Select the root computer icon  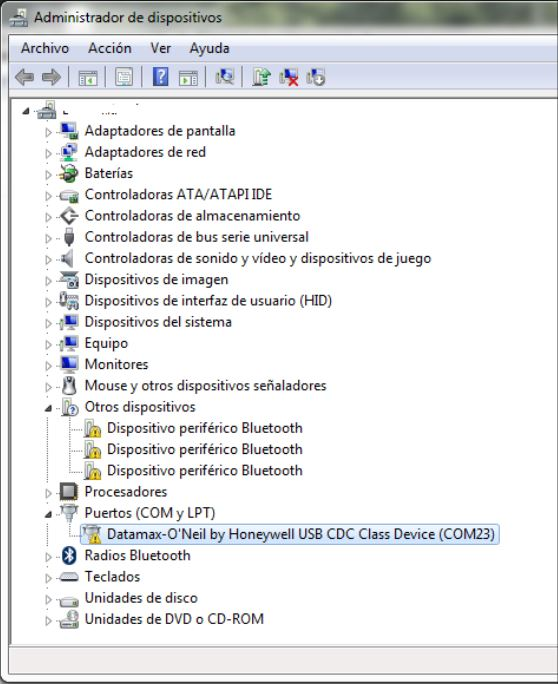coord(47,110)
